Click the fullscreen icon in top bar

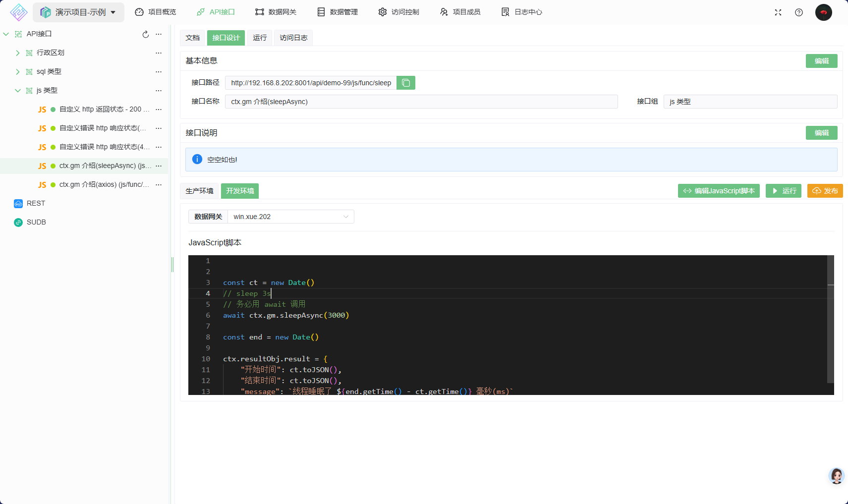coord(778,12)
